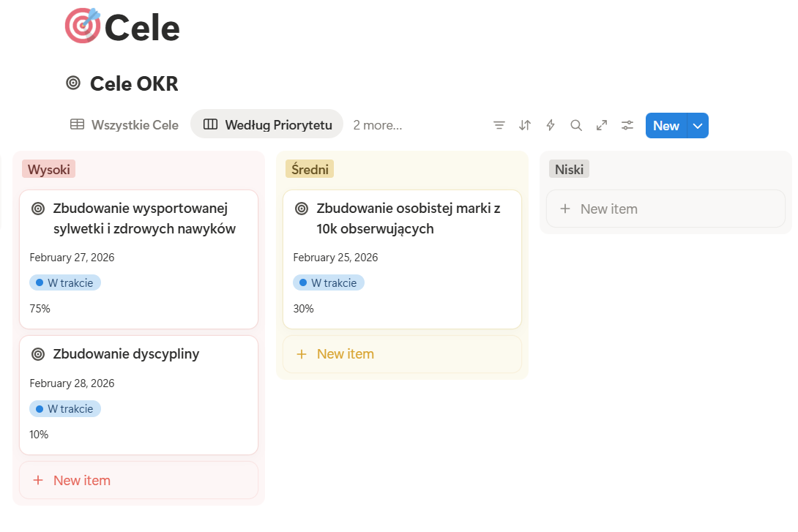The image size is (798, 532).
Task: Open the sort options icon
Action: click(x=525, y=125)
